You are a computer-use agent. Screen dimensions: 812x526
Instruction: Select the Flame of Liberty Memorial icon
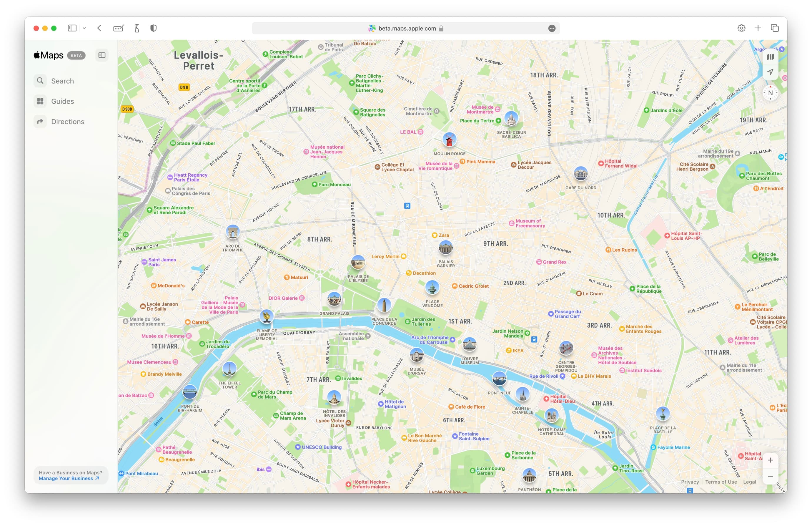click(x=267, y=316)
